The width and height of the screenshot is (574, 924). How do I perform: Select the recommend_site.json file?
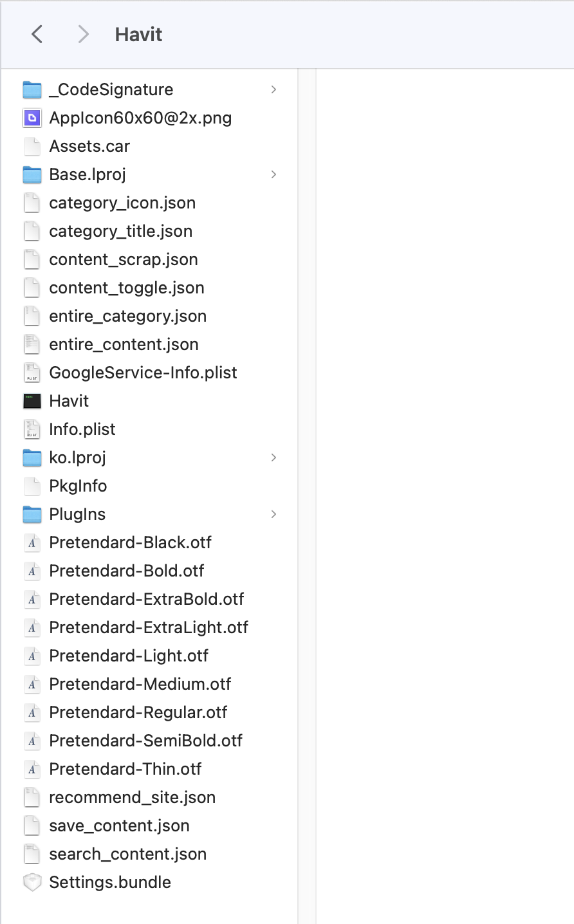[x=149, y=797]
